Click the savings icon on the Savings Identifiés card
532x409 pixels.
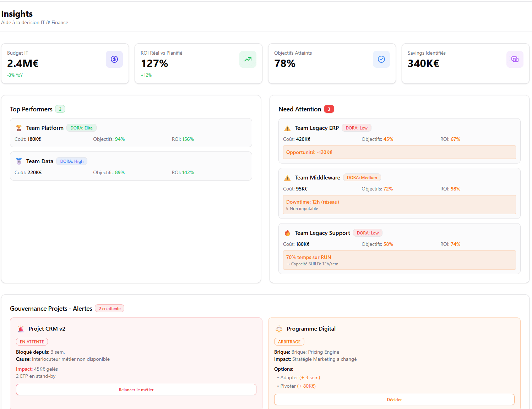pos(515,59)
